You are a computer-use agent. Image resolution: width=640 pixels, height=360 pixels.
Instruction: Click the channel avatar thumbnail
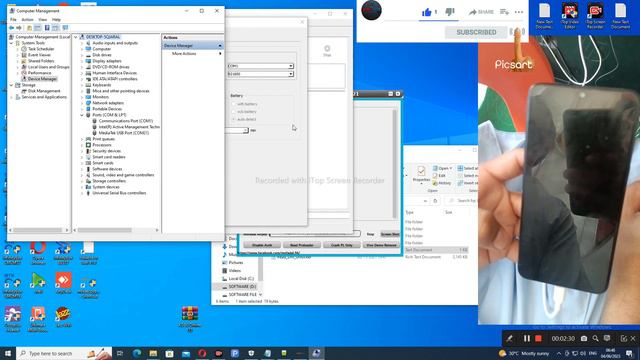point(371,10)
